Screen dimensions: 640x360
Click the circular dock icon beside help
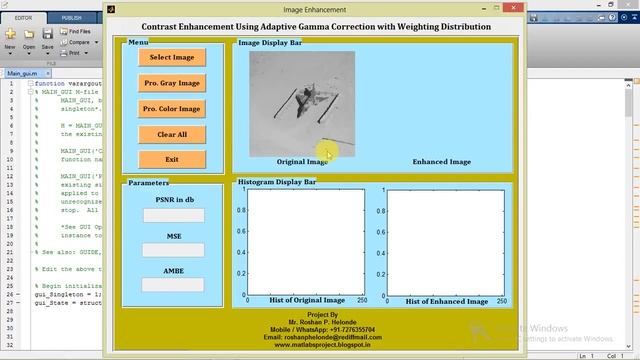[624, 18]
